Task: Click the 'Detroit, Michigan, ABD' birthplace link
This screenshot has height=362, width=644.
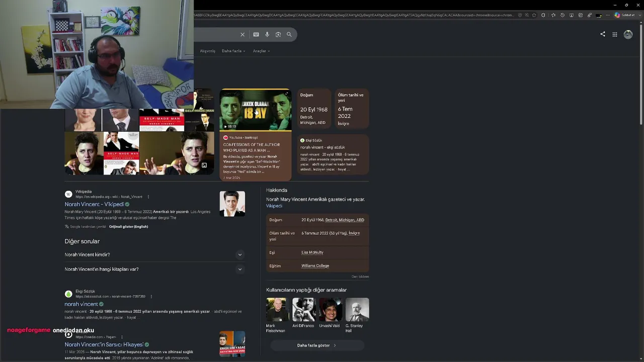Action: [345, 220]
